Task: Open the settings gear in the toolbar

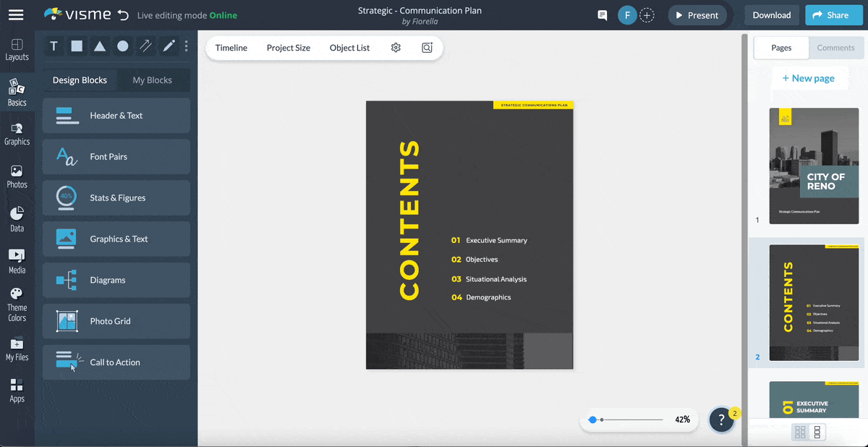Action: pyautogui.click(x=396, y=47)
